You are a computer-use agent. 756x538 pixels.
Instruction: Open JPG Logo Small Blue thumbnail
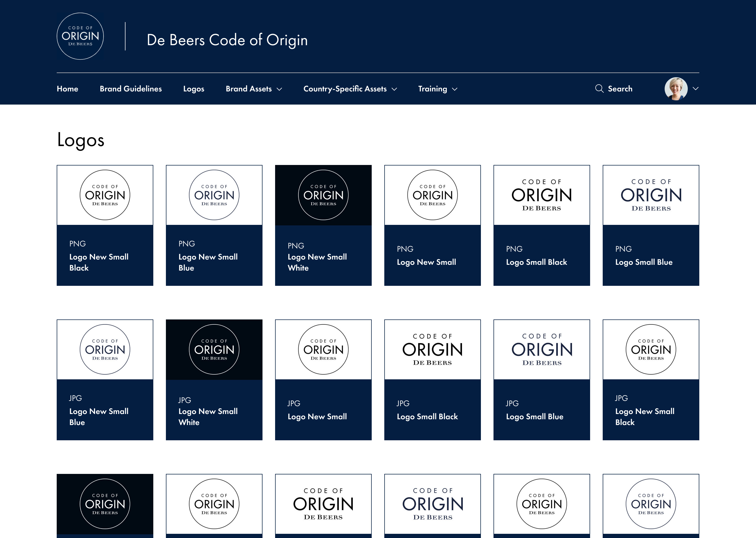click(x=542, y=349)
